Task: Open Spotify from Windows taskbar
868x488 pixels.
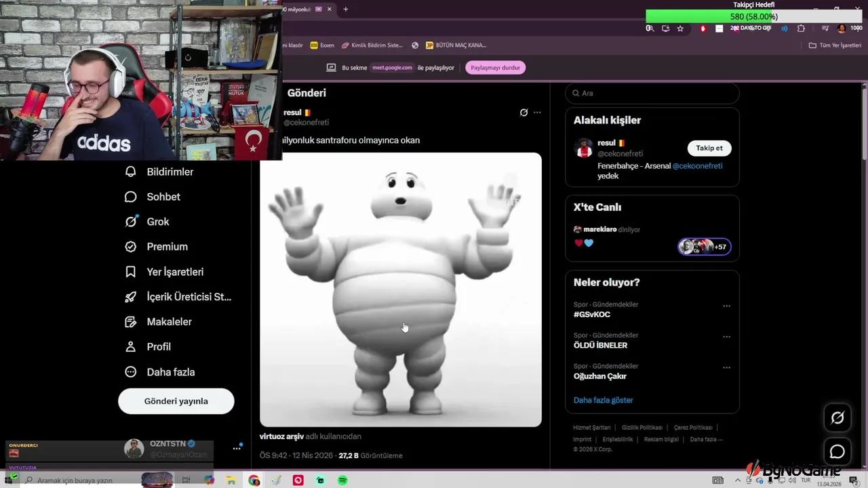Action: [x=342, y=481]
